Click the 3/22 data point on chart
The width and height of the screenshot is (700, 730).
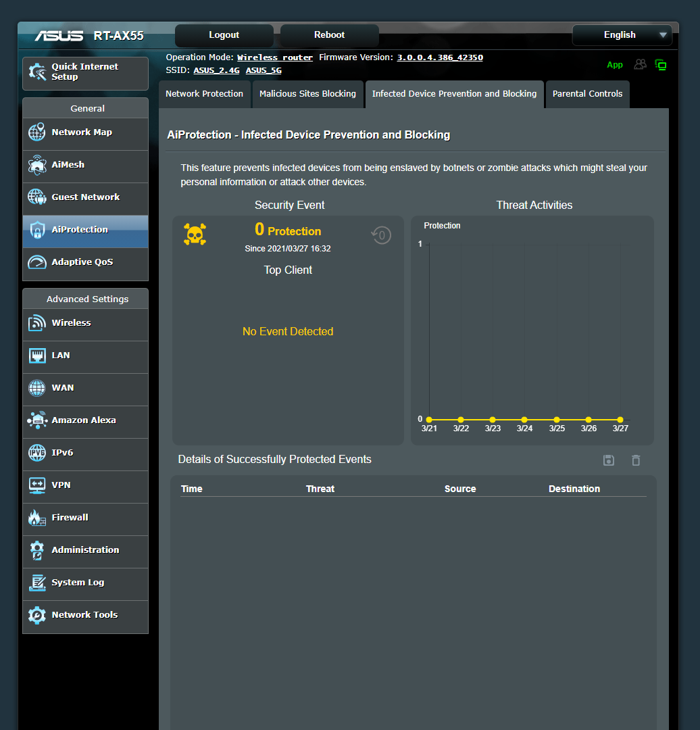[x=461, y=420]
